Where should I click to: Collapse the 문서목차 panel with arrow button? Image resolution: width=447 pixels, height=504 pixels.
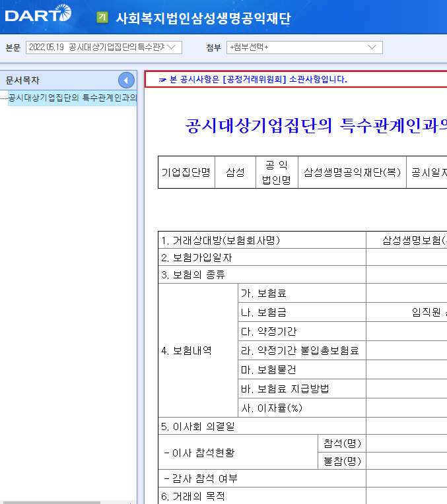click(x=126, y=80)
